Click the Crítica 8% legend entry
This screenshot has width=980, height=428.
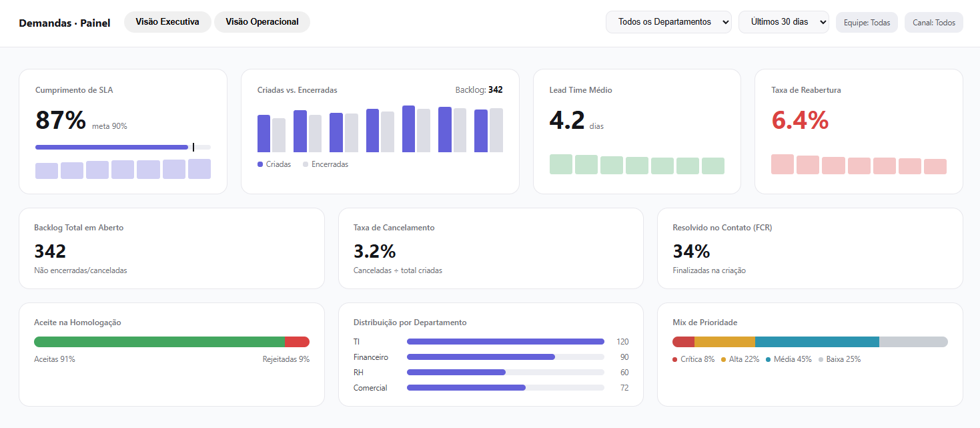694,359
